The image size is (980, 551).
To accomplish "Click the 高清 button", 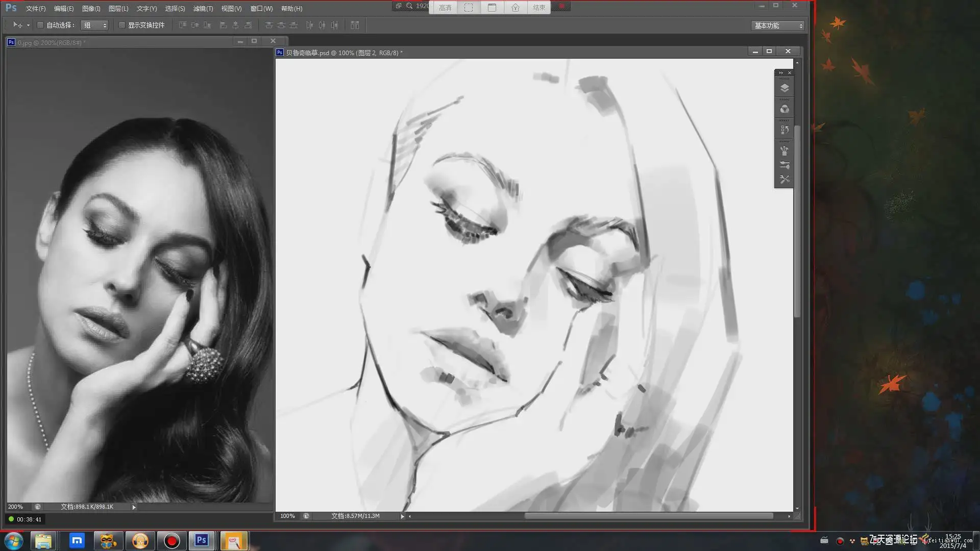I will [445, 8].
